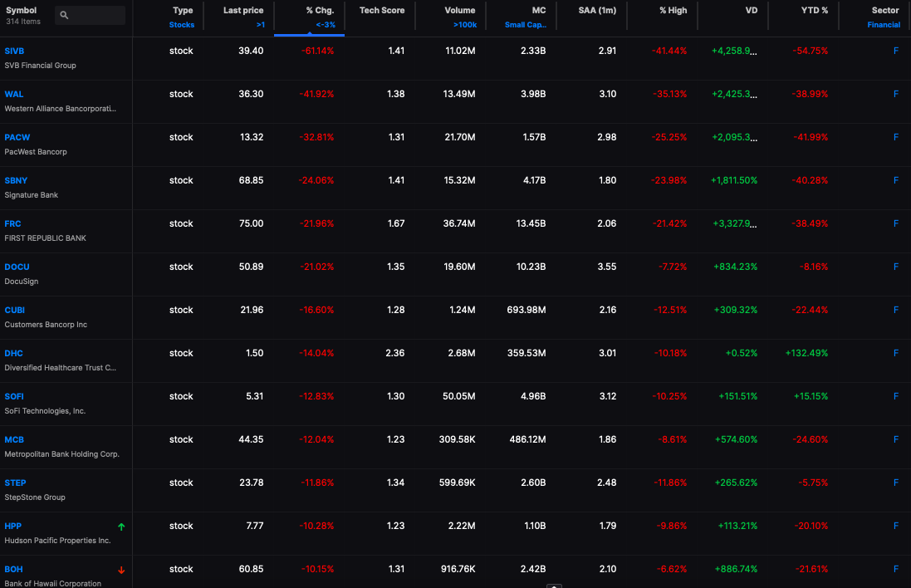The height and width of the screenshot is (588, 911).
Task: Sort by YTD % column header
Action: pos(815,11)
